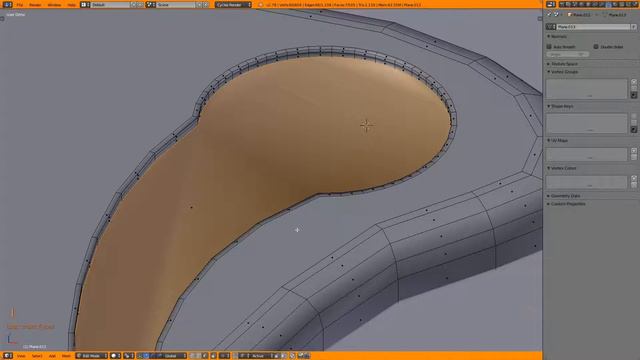Click the Default screen layout name field

(110, 4)
